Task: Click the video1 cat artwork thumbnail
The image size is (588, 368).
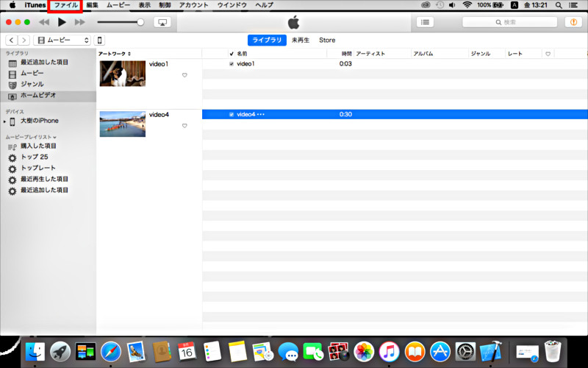Action: pyautogui.click(x=123, y=74)
